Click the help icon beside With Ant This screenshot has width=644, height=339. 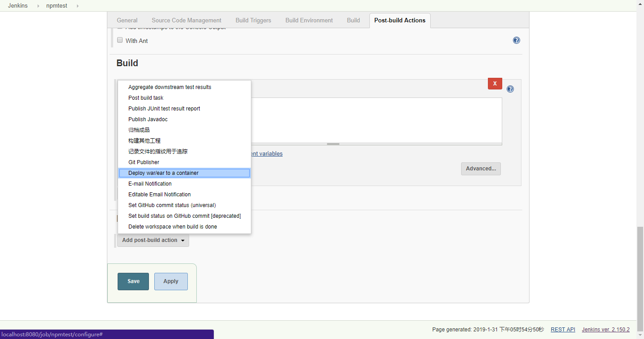point(516,40)
